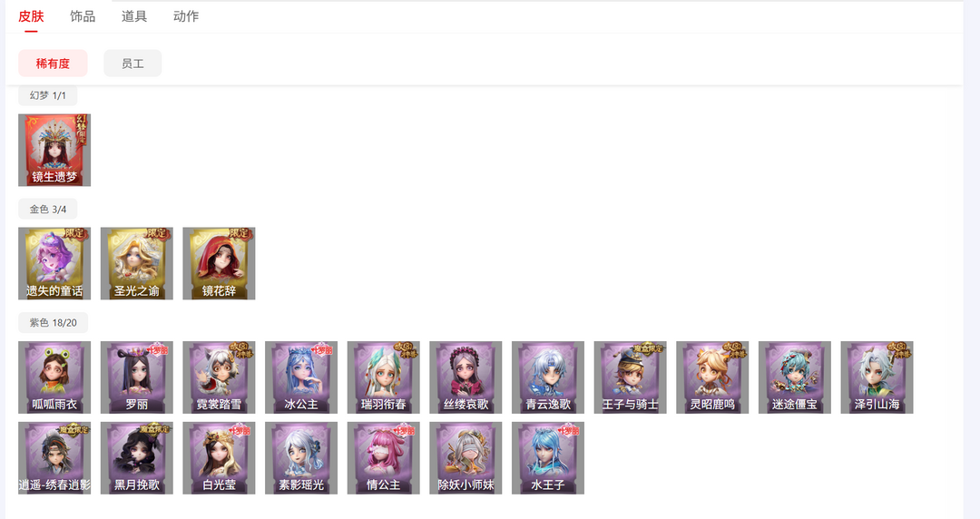Select the 圣光之谕 skin card

pos(137,263)
